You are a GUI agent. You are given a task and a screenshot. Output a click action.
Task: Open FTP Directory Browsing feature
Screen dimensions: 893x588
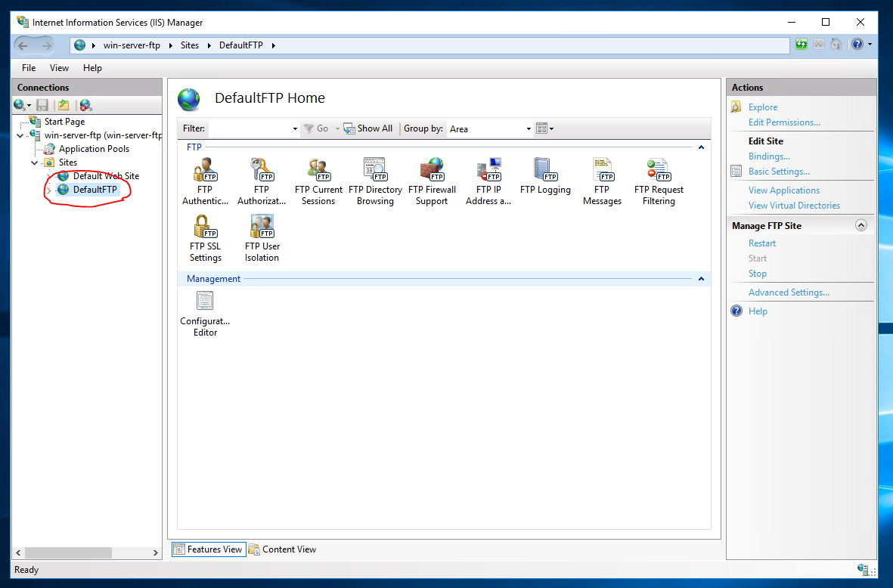click(x=375, y=181)
